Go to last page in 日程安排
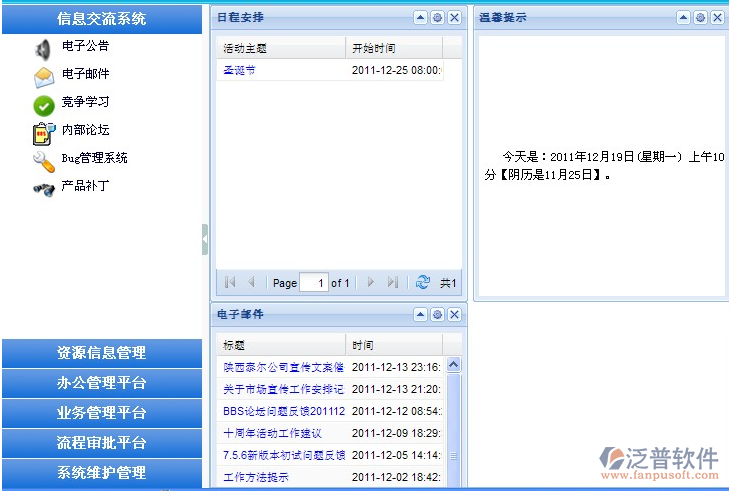729x491 pixels. click(392, 282)
